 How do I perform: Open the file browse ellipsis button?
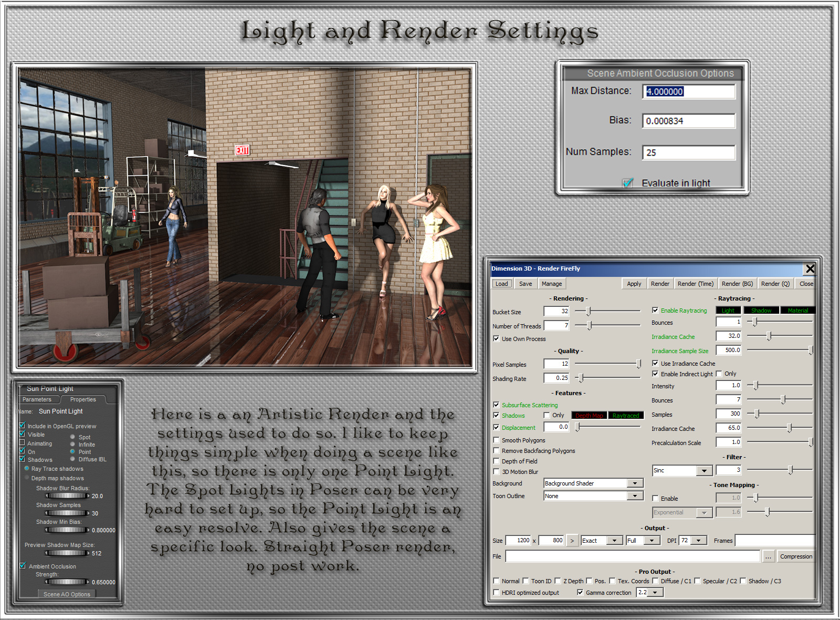click(x=768, y=556)
